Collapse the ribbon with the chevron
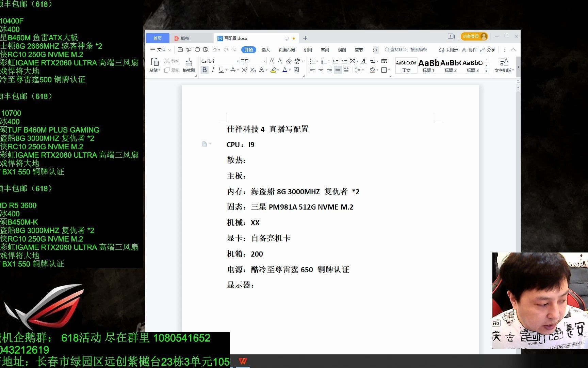The height and width of the screenshot is (368, 588). point(513,50)
